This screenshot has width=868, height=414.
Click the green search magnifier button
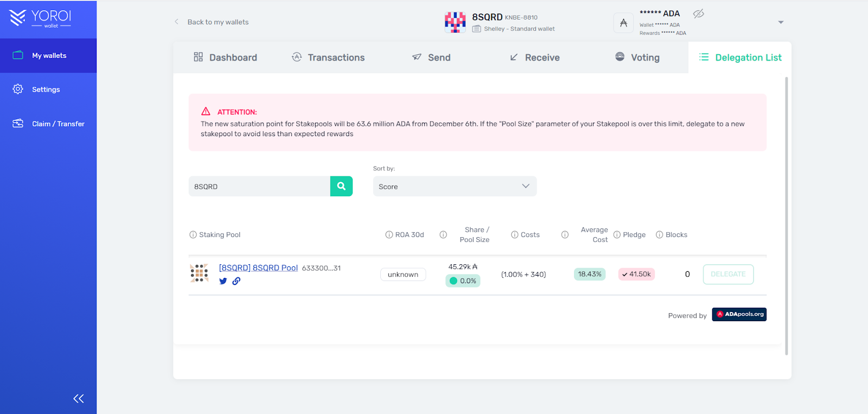pyautogui.click(x=341, y=186)
